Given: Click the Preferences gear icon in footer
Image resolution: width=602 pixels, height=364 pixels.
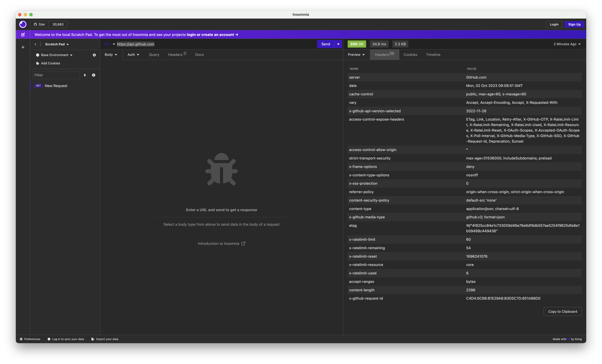Looking at the screenshot, I should pos(21,339).
